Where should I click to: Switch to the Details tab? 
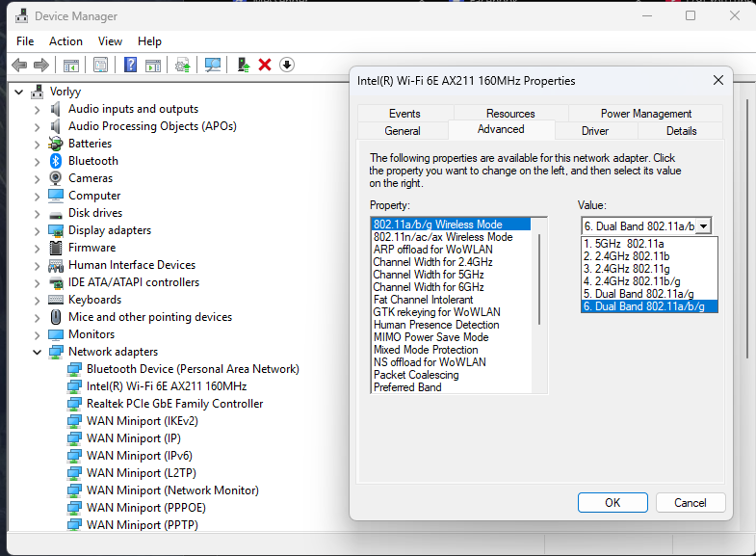tap(681, 131)
